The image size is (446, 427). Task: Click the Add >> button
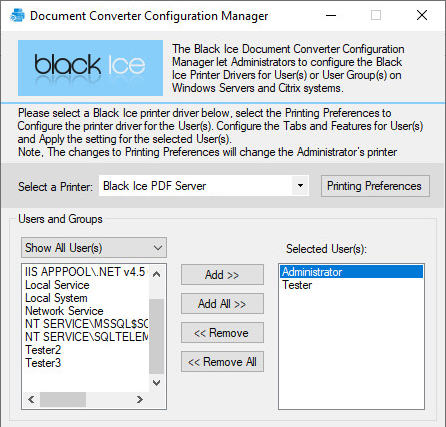pyautogui.click(x=222, y=275)
